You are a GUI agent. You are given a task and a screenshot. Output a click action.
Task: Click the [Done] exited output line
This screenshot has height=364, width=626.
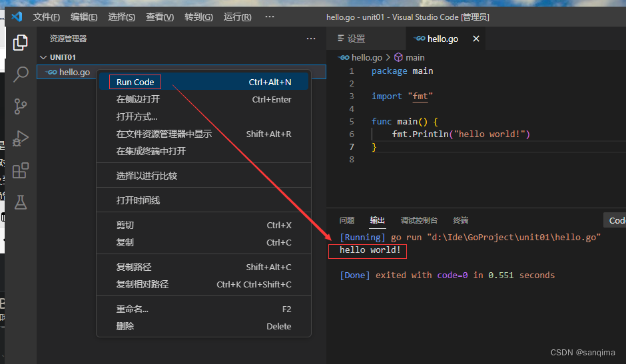[x=447, y=275]
